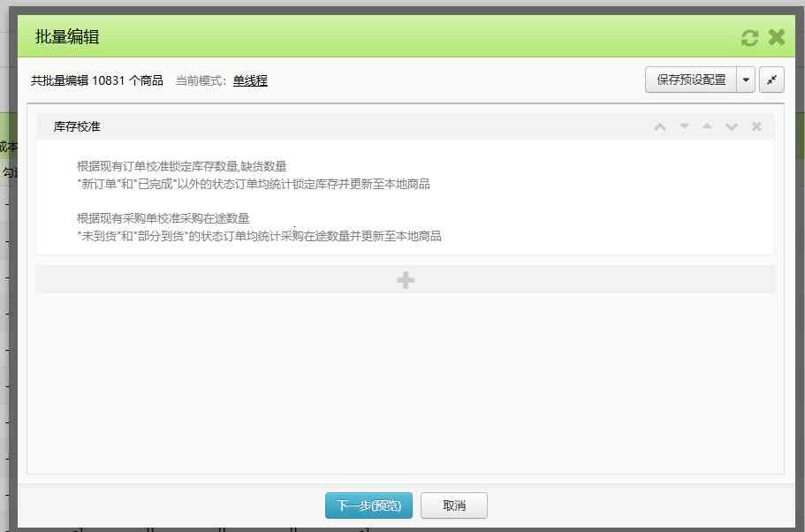The width and height of the screenshot is (805, 532).
Task: Move 库存校准 down one position icon
Action: click(x=684, y=126)
